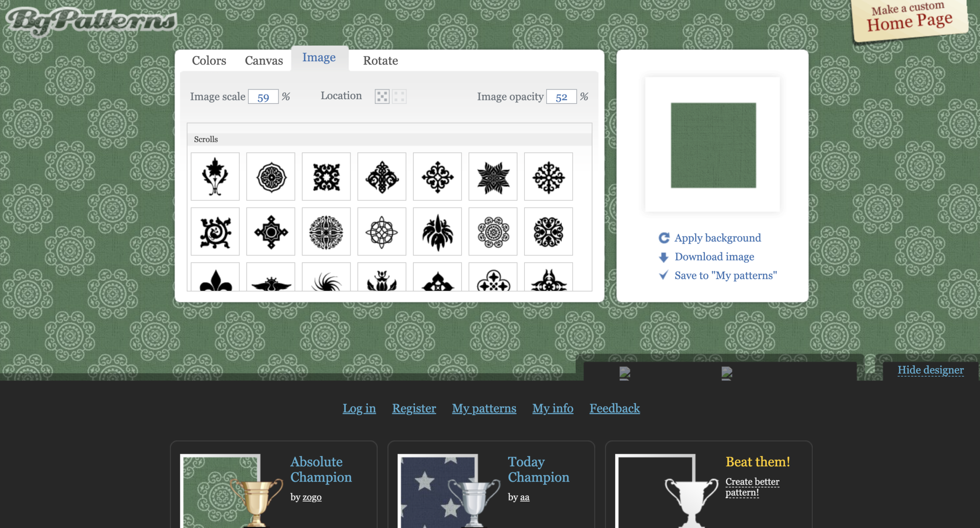The image size is (980, 528).
Task: Click Download image link
Action: click(714, 257)
